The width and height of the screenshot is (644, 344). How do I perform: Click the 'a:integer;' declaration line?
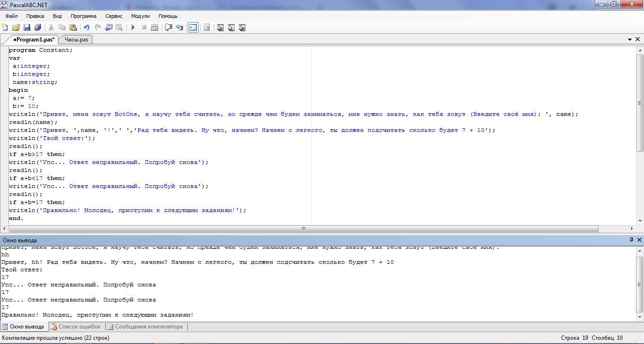pyautogui.click(x=31, y=66)
